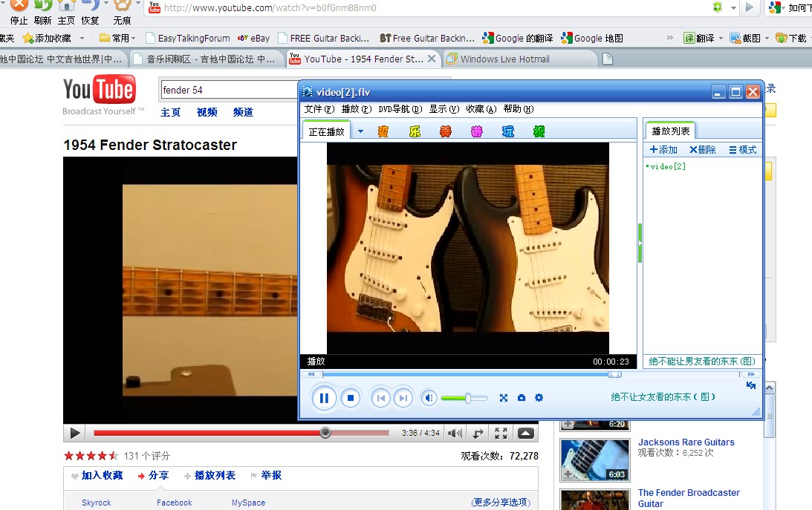This screenshot has height=510, width=812.
Task: Open the ad link below the playlist
Action: 702,361
